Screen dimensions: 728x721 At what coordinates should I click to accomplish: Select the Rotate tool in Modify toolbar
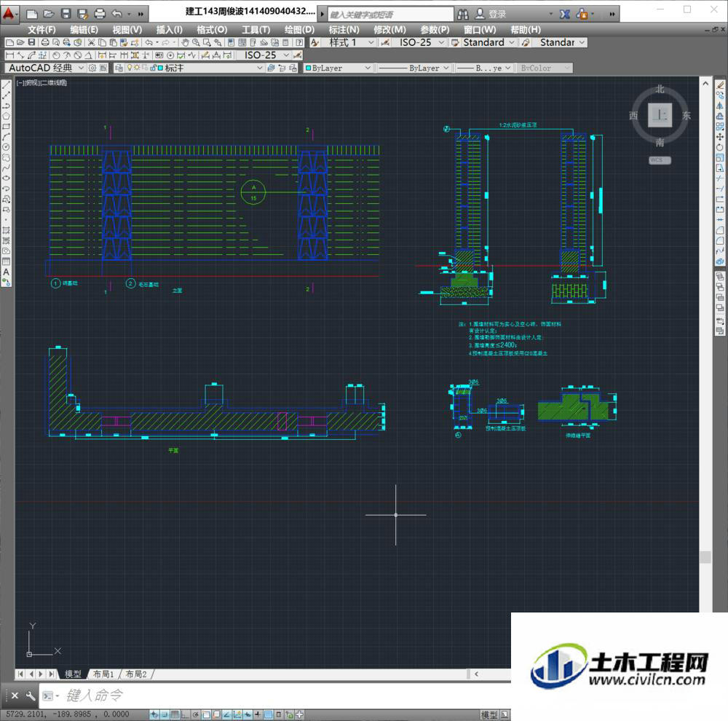click(720, 147)
